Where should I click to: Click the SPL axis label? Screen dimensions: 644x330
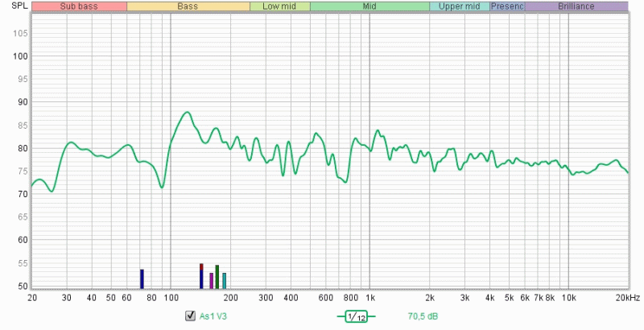click(x=18, y=6)
